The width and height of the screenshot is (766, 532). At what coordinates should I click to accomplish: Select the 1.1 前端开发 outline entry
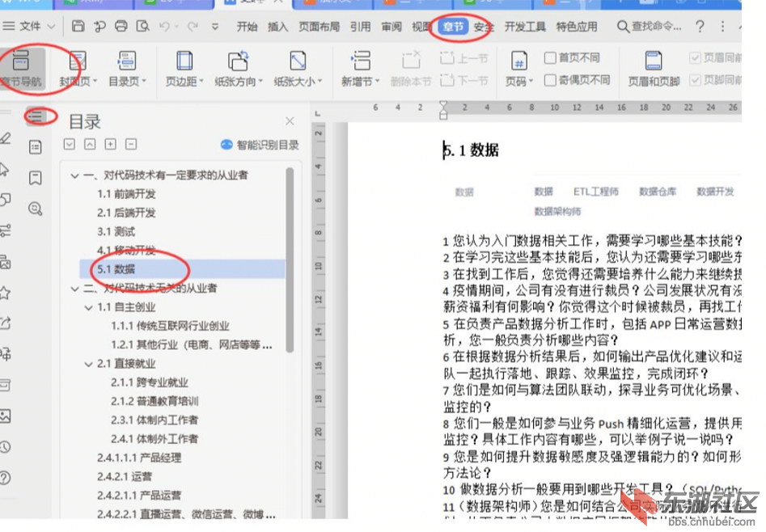point(126,194)
